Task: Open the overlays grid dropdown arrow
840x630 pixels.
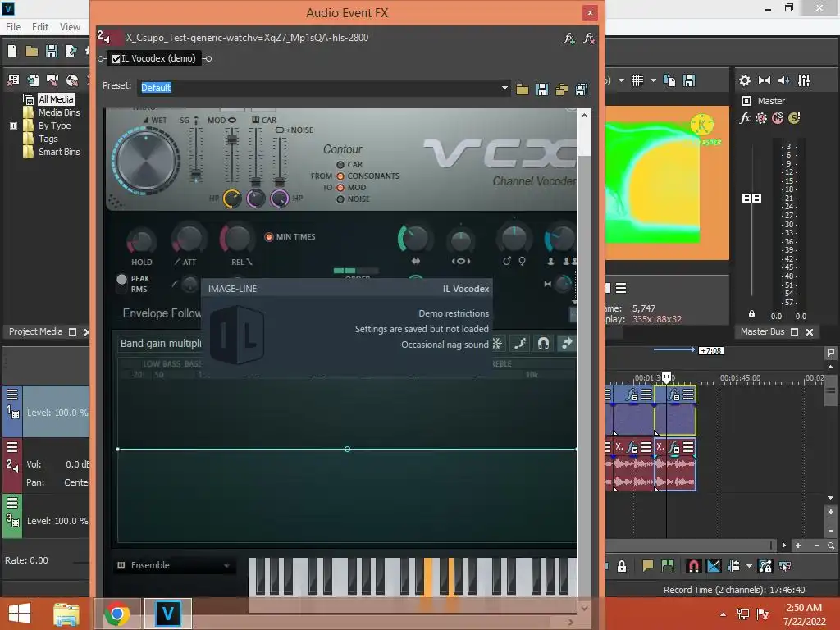Action: pos(653,80)
